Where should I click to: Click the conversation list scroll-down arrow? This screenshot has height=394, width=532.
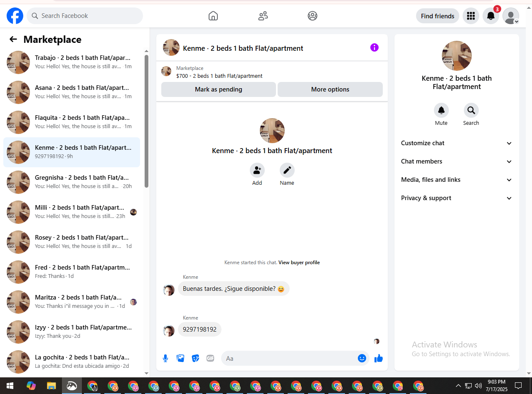(x=146, y=374)
